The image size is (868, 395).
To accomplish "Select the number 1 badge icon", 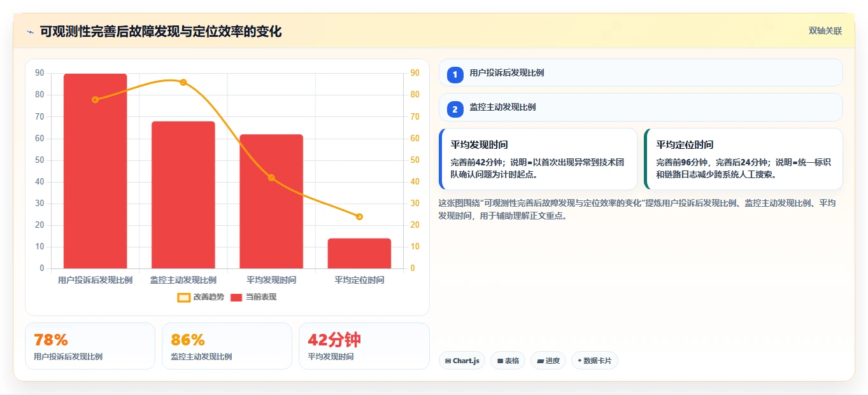I will [x=455, y=75].
